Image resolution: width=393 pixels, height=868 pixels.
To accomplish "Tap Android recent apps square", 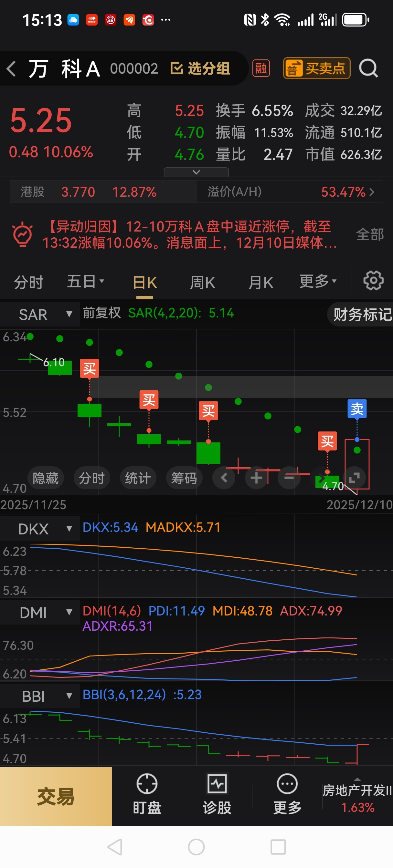I will 278,847.
